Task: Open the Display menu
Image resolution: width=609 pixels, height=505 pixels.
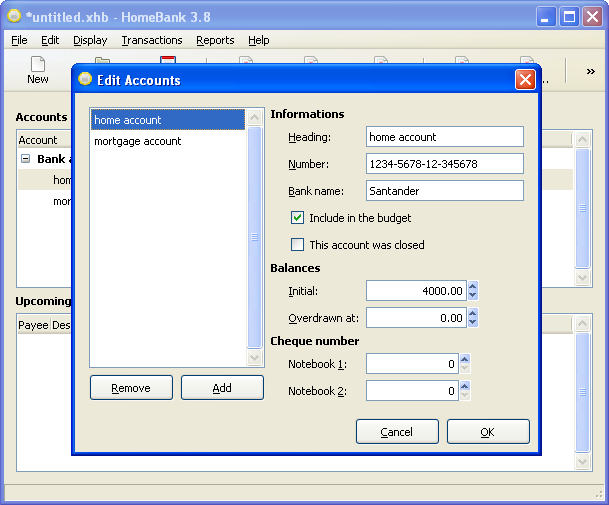Action: coord(90,40)
